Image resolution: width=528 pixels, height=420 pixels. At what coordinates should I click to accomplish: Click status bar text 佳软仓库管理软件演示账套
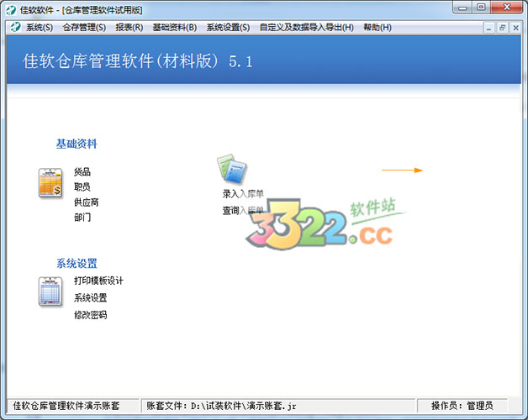click(x=66, y=406)
